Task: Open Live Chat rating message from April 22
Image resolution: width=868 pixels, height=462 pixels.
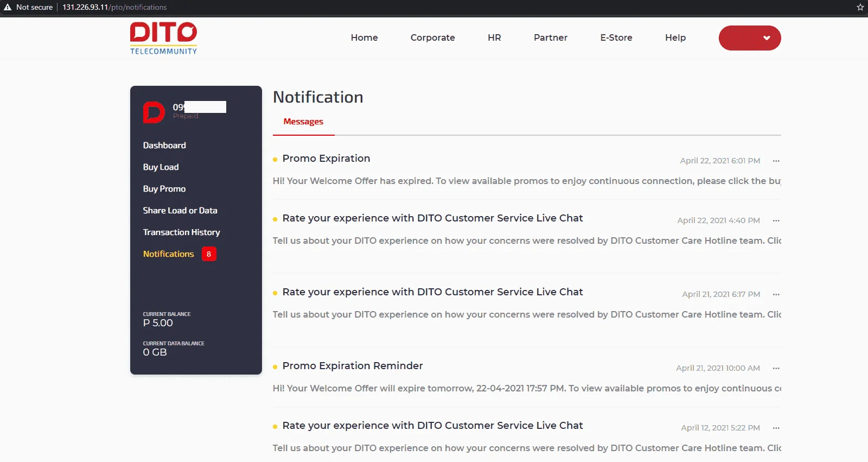Action: 432,218
